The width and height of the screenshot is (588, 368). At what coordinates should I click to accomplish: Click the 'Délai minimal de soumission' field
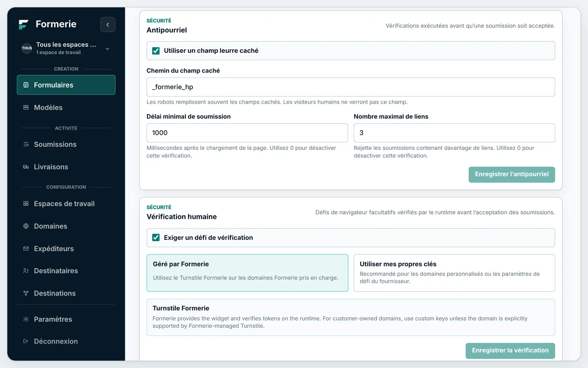pyautogui.click(x=247, y=133)
